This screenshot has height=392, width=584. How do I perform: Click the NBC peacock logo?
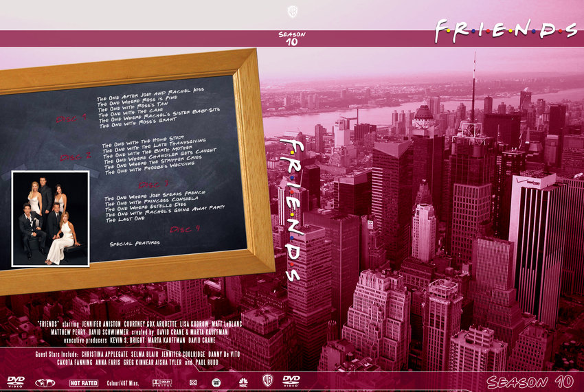[x=243, y=382]
